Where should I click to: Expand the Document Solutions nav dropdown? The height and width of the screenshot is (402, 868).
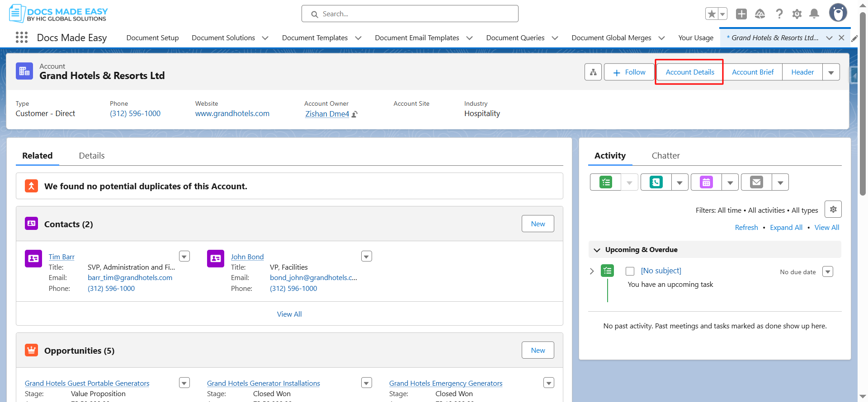click(265, 38)
